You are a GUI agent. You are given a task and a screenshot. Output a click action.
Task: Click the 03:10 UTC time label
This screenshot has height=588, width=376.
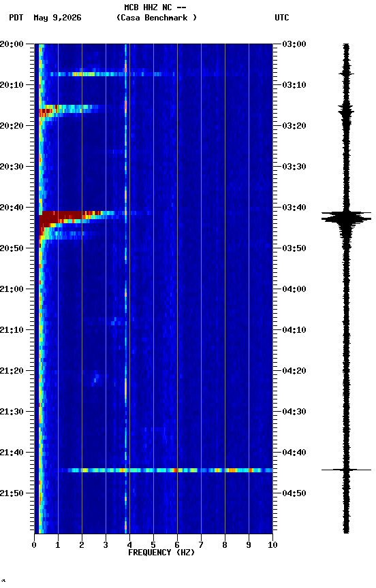[294, 85]
